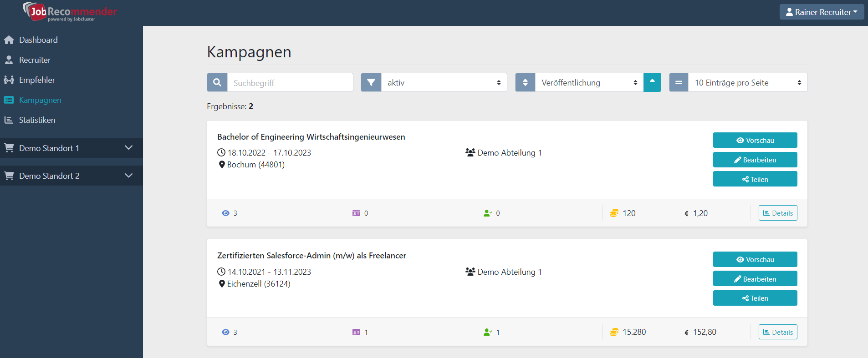This screenshot has height=358, width=868.
Task: Open the Veröffentlichung sort dropdown
Action: (x=589, y=83)
